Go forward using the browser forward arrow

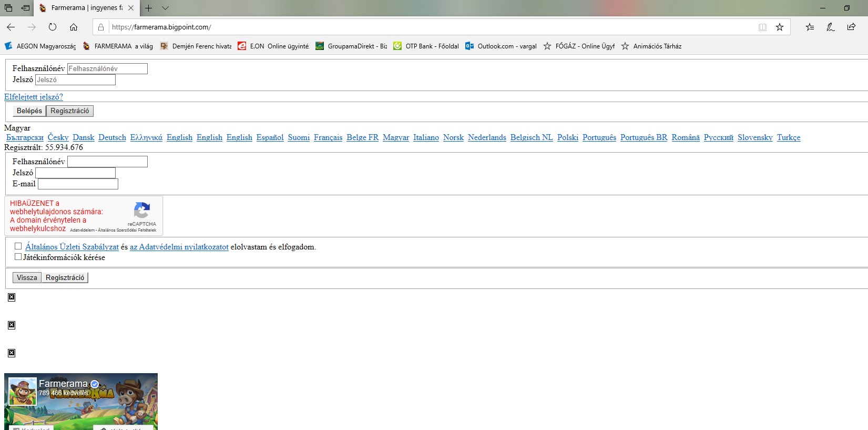(x=32, y=27)
